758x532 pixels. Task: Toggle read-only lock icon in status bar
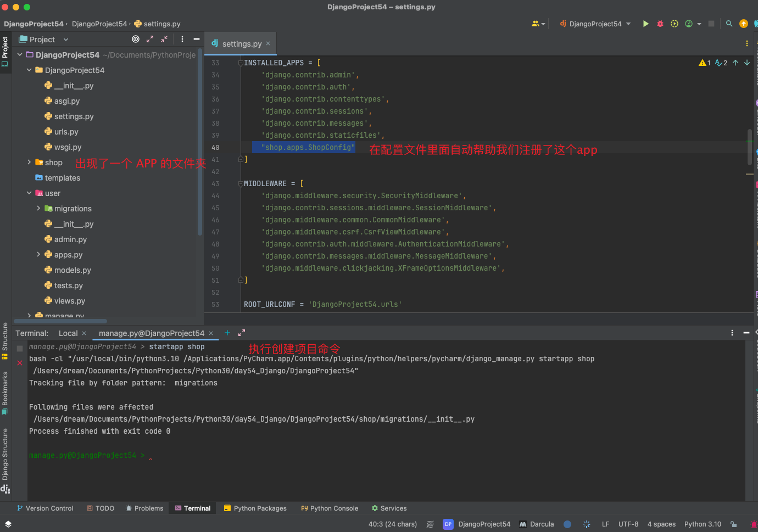734,524
